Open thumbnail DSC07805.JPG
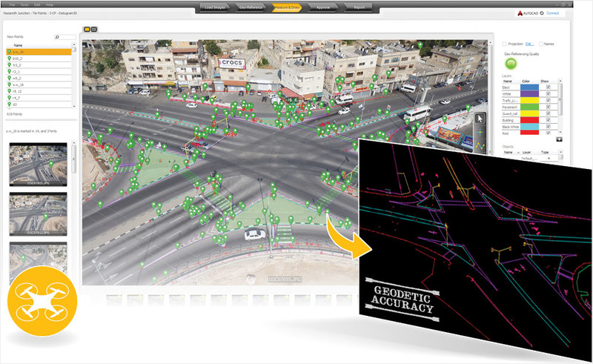Viewport: 593px width, 364px height. (x=39, y=165)
